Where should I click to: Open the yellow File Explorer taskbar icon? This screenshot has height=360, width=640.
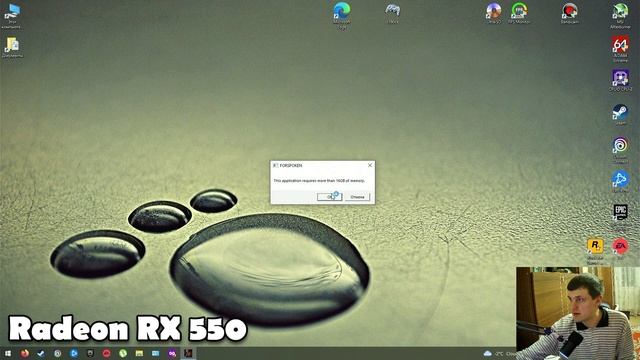coord(139,353)
